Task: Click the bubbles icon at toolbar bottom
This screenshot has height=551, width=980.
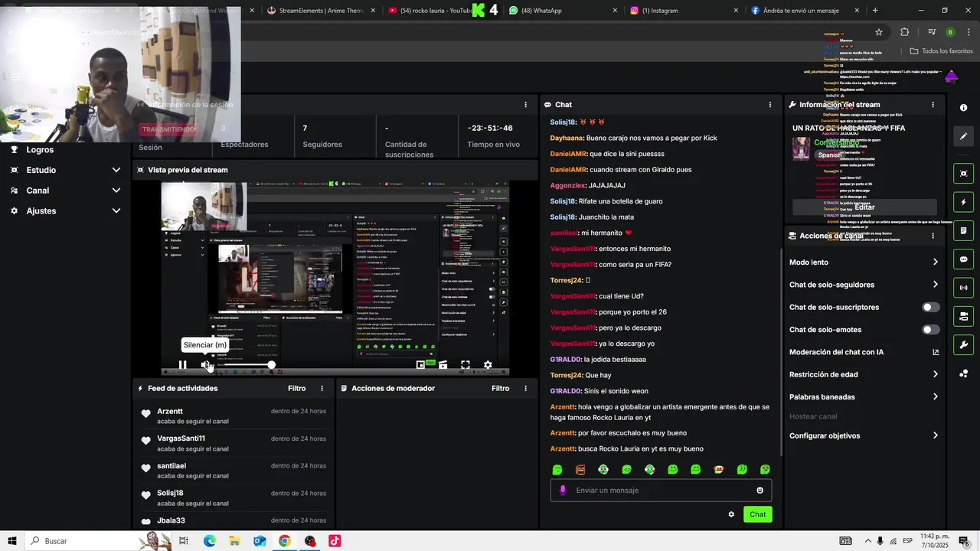Action: [x=964, y=373]
